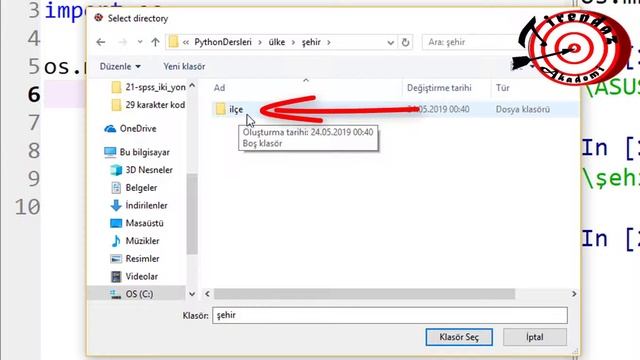Cancel the dialog with İptal
This screenshot has width=640, height=360.
pyautogui.click(x=535, y=337)
